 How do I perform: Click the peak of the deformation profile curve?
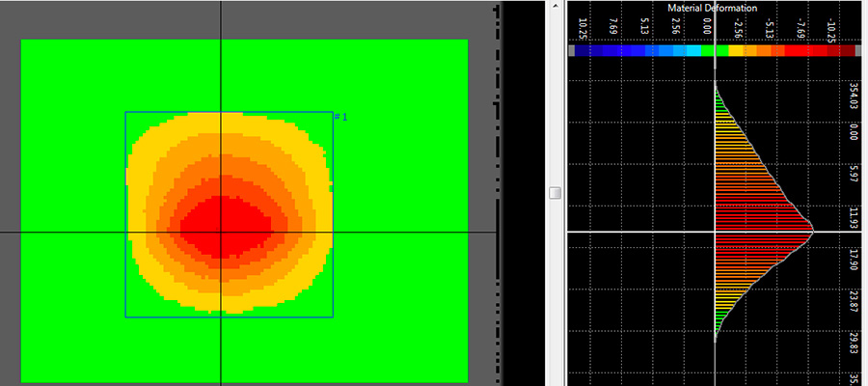(813, 231)
